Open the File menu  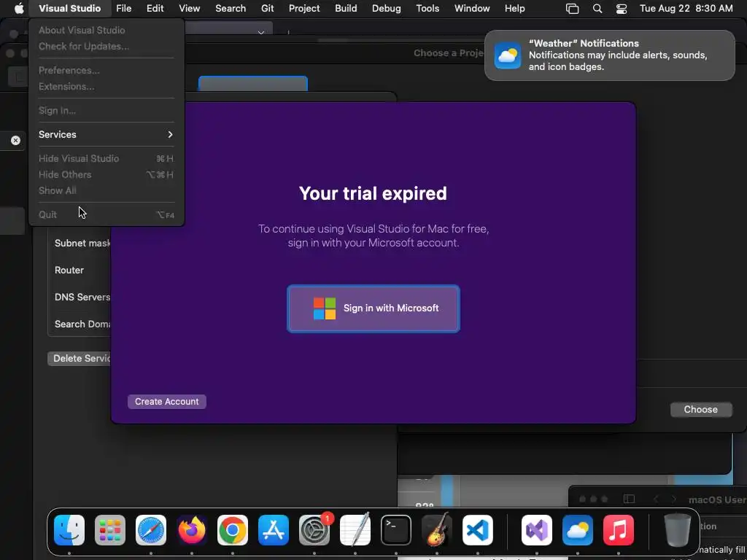coord(124,8)
